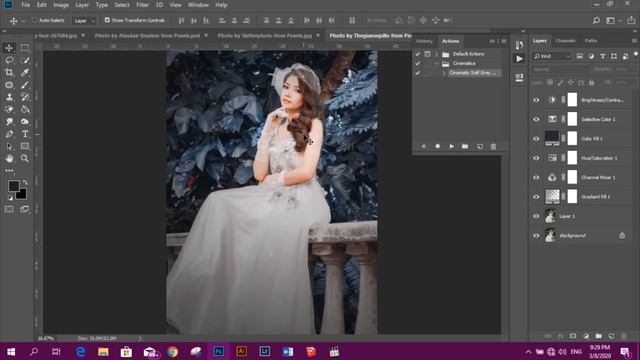Expand the Cinematic Soft Grey action
The width and height of the screenshot is (640, 360).
point(444,73)
